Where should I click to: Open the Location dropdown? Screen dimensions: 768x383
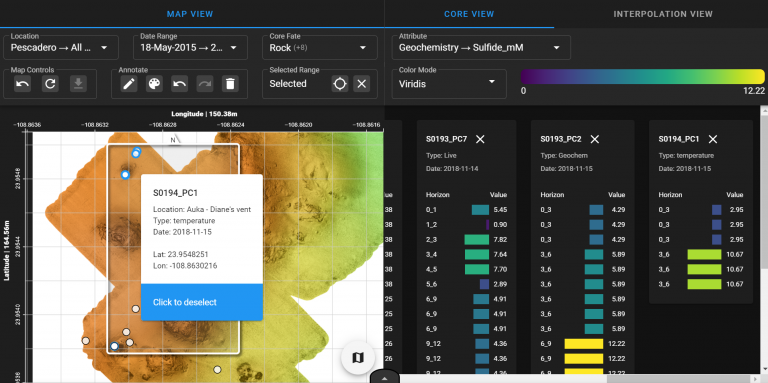click(61, 48)
